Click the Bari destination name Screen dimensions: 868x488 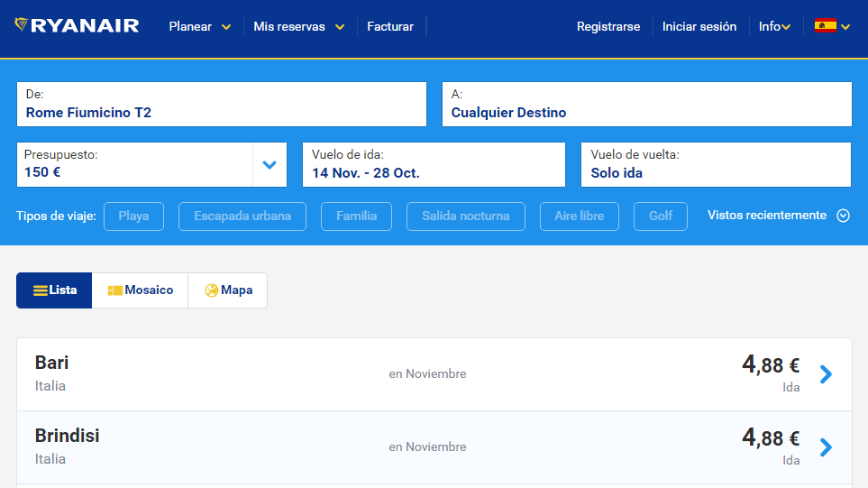click(x=52, y=363)
